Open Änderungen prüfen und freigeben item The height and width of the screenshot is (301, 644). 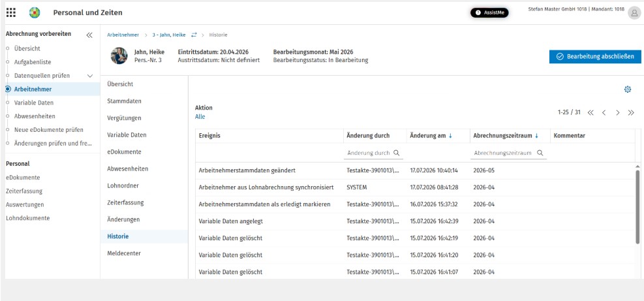pyautogui.click(x=53, y=144)
